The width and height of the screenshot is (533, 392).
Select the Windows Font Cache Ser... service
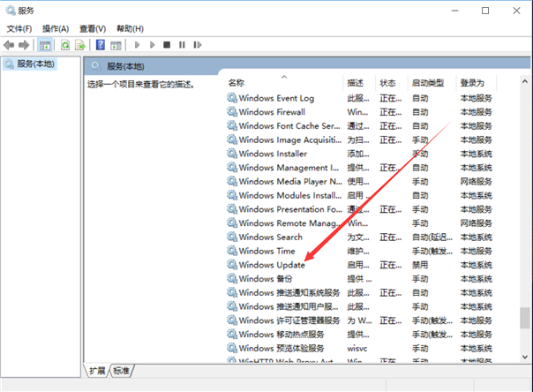289,125
